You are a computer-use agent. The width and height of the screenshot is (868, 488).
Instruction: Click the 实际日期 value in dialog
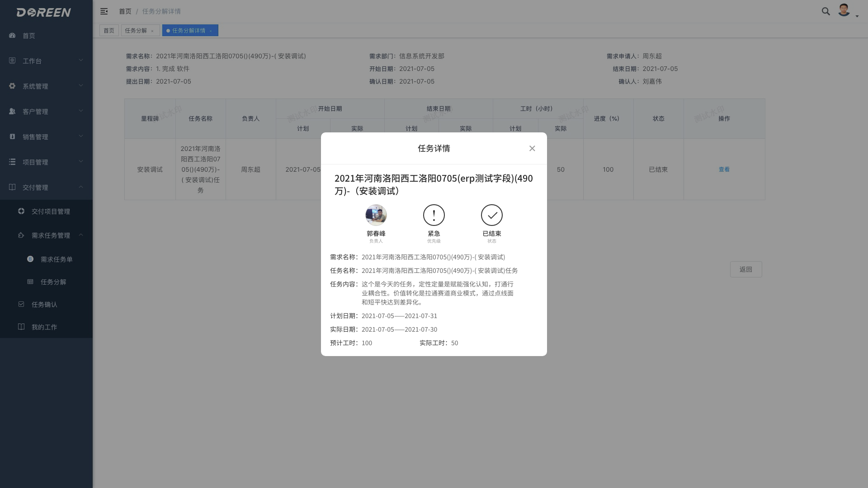[x=399, y=329]
